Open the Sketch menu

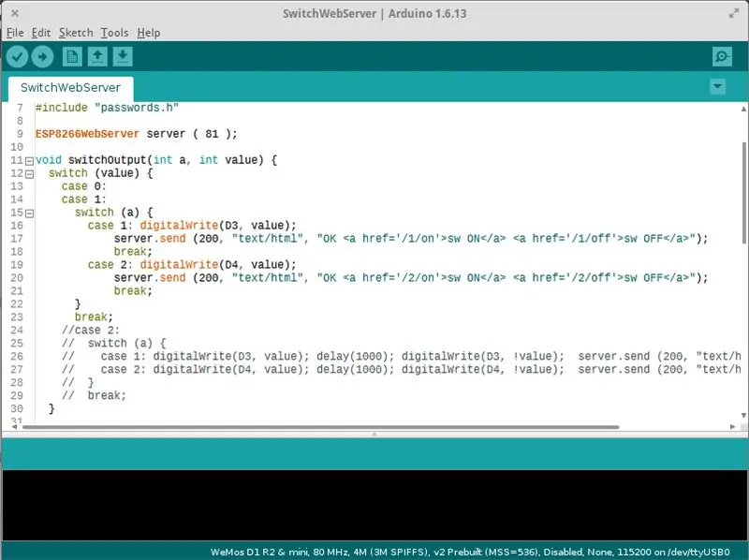coord(76,33)
